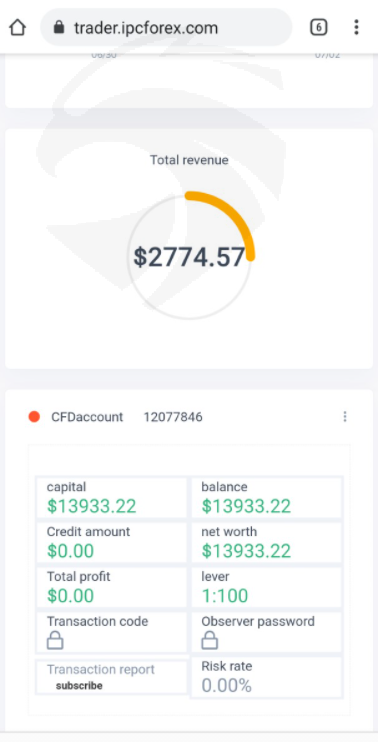
Task: Tap the lever 1:100 value
Action: pyautogui.click(x=225, y=596)
